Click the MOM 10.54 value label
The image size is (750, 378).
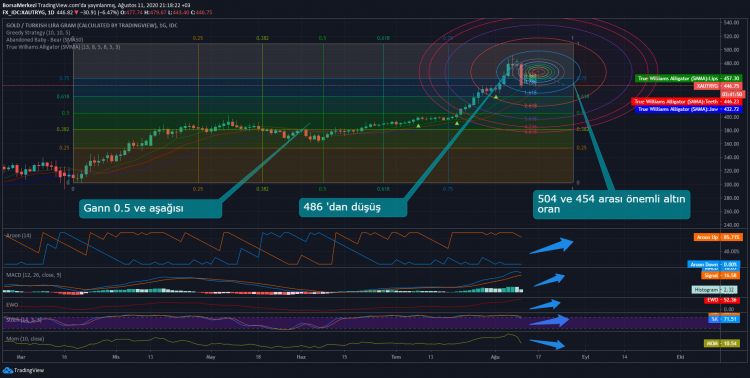point(721,343)
